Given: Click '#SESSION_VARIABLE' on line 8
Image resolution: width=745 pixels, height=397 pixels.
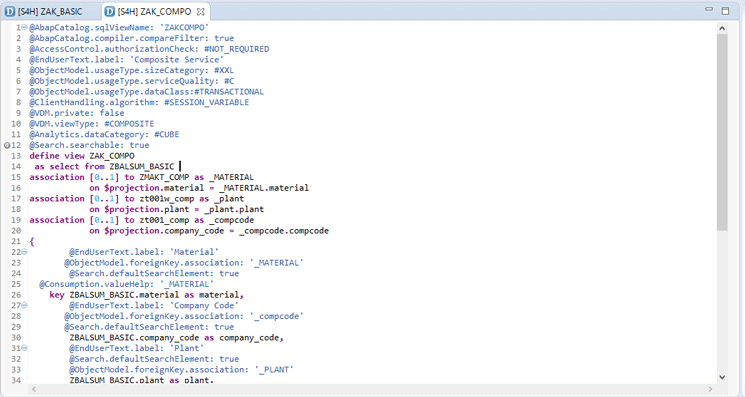Looking at the screenshot, I should pyautogui.click(x=206, y=103).
